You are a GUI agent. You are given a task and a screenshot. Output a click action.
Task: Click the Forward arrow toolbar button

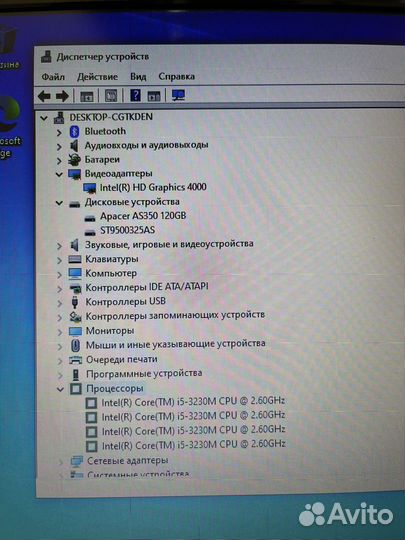click(x=62, y=96)
